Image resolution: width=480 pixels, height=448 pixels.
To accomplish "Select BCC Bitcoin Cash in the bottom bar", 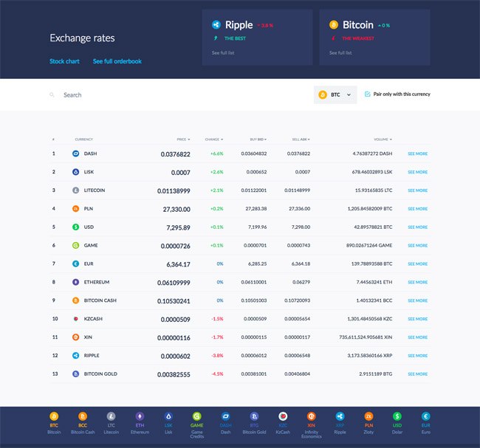I will [x=83, y=423].
